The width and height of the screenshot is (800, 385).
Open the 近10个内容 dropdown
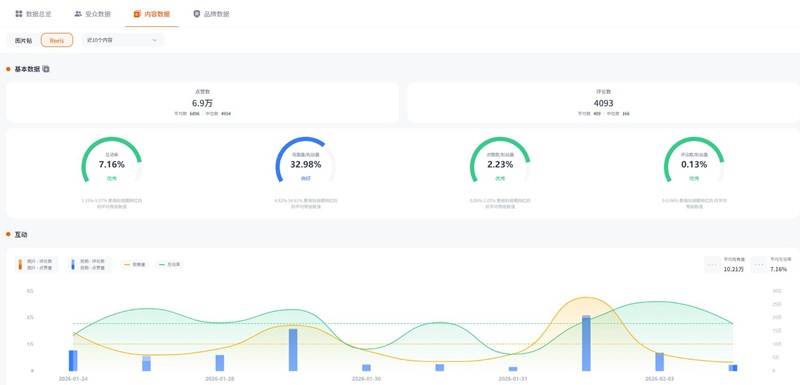coord(123,40)
